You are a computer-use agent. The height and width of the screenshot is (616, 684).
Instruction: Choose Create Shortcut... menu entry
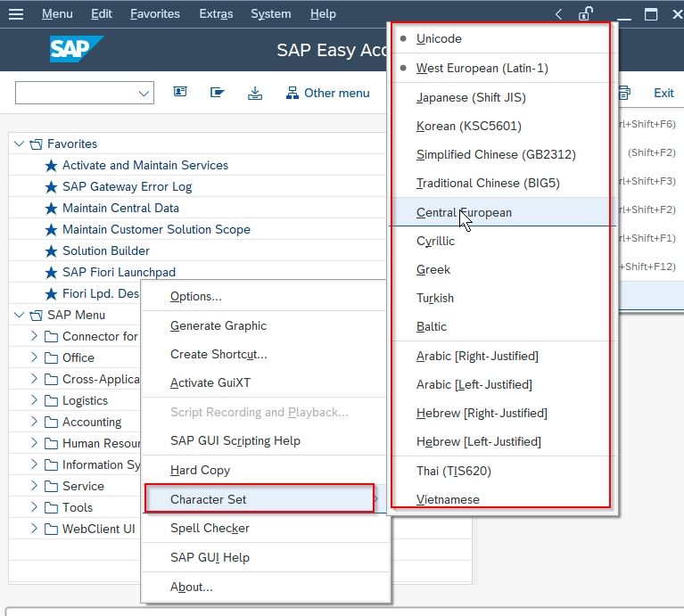click(x=265, y=355)
